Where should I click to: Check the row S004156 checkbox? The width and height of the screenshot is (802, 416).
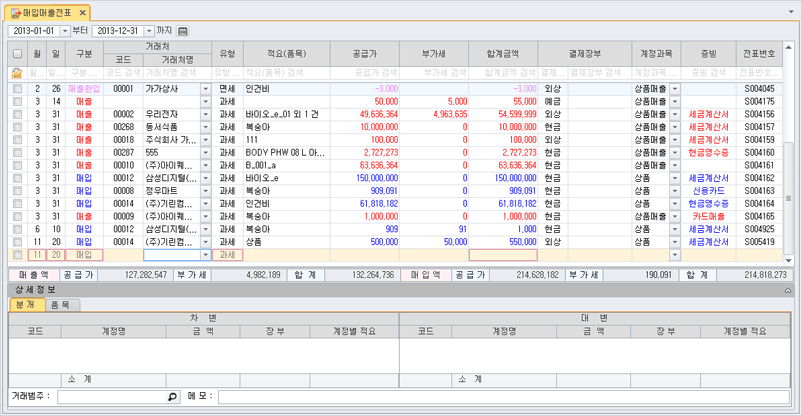17,114
